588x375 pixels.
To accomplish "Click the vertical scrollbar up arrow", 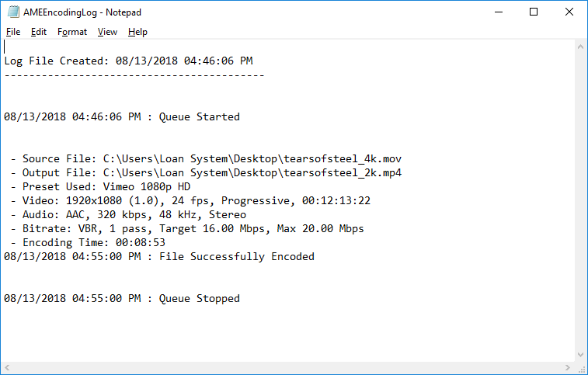I will click(580, 47).
